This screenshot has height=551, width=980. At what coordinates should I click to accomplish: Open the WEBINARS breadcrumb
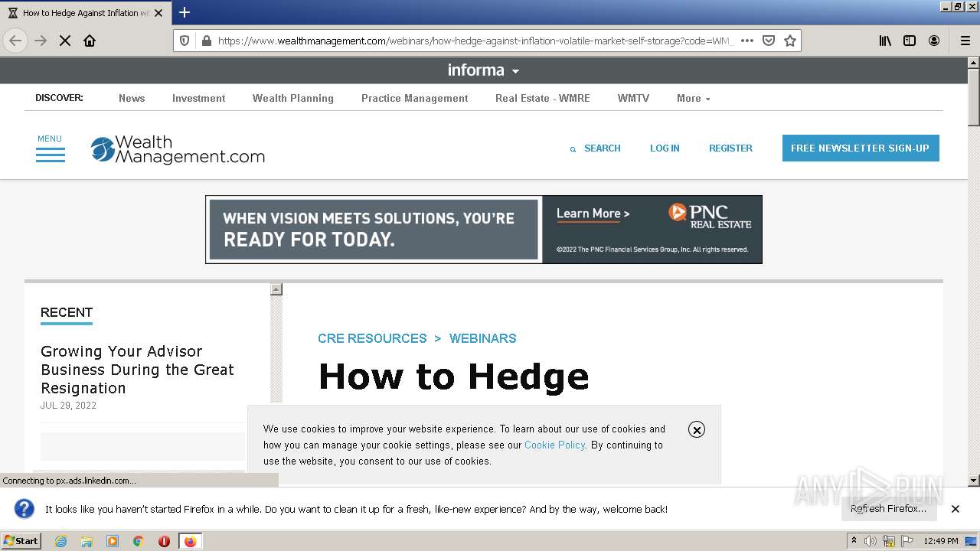pos(483,338)
